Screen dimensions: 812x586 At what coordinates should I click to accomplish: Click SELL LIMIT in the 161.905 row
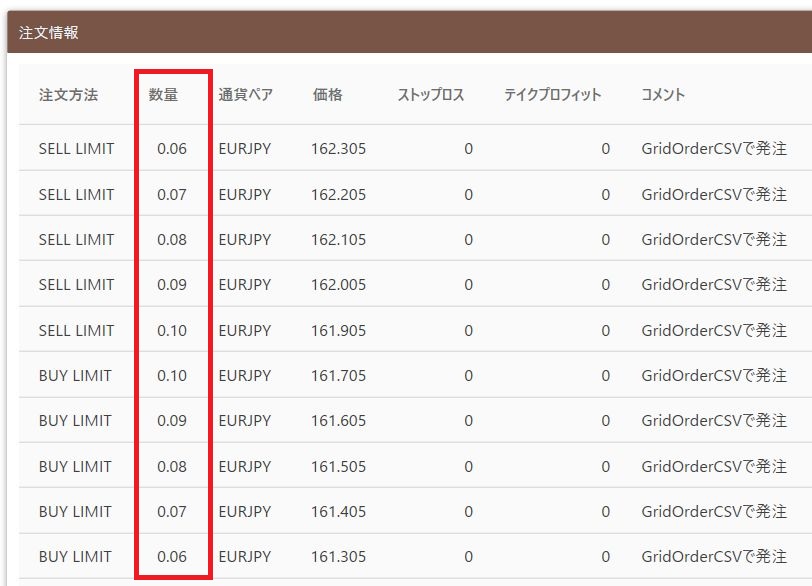[x=76, y=330]
